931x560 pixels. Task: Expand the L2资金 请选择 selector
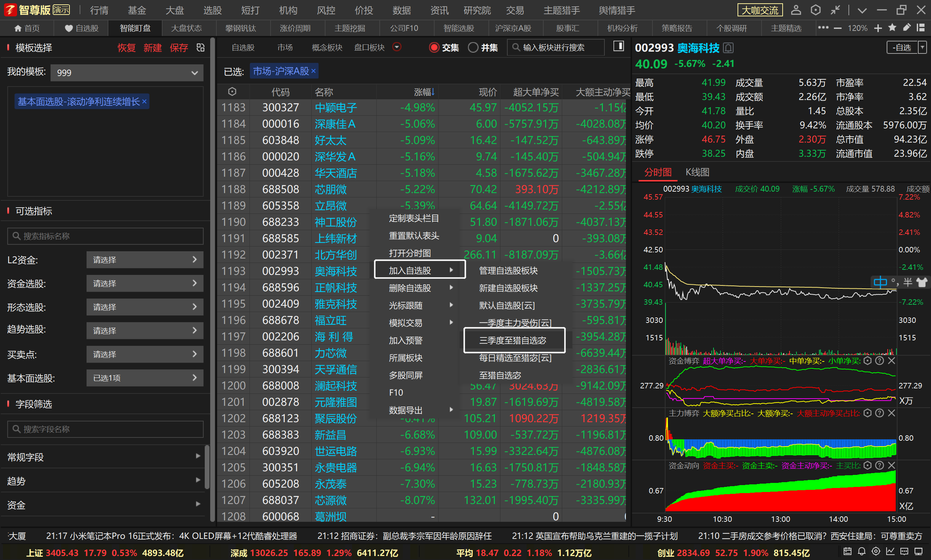click(x=145, y=260)
